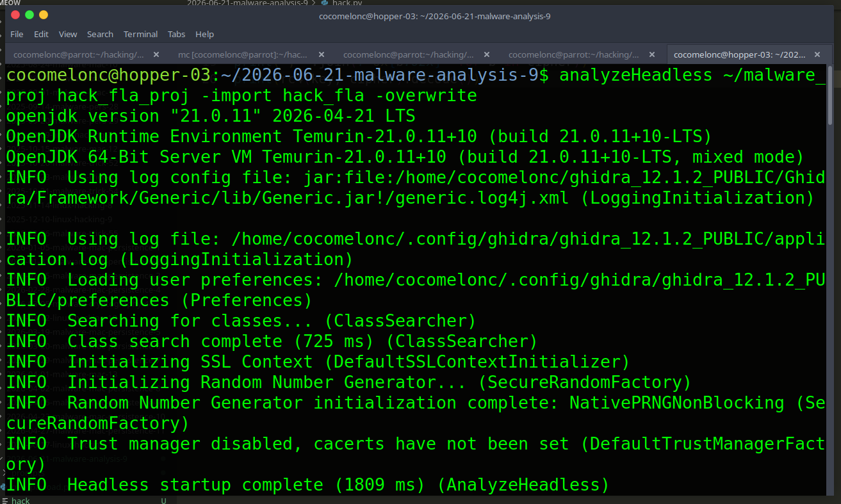Click the window title bar text

click(435, 16)
